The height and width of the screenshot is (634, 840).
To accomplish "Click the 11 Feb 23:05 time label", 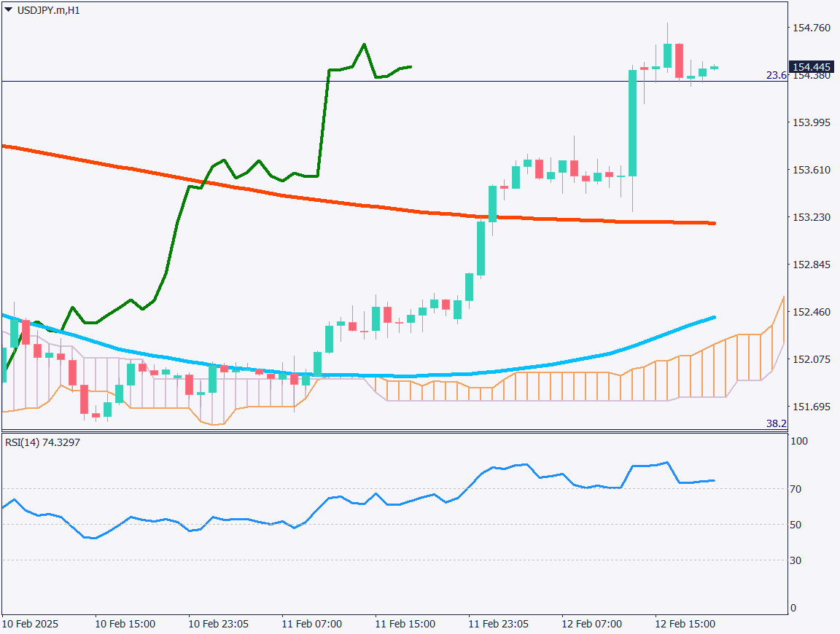I will (499, 625).
